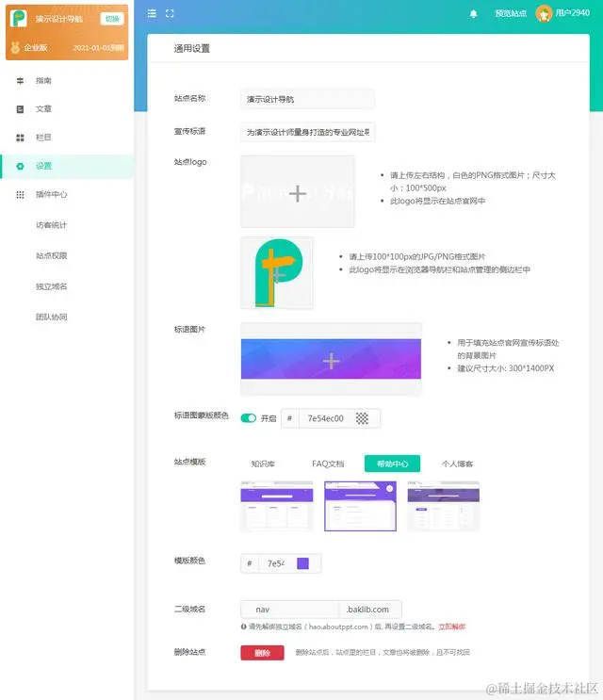Click the 站点名称 input field
The width and height of the screenshot is (603, 700).
click(307, 99)
